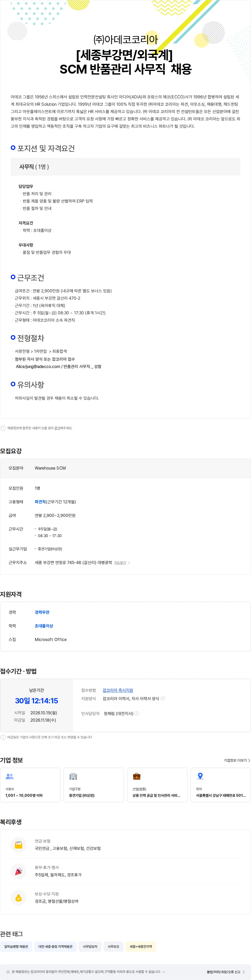251x980 pixels.
Task: Click 불법/허위/과장/오류 신고 report link
Action: (224, 972)
